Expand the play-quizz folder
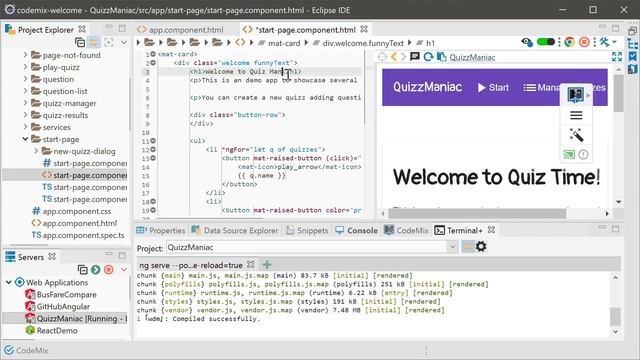 pyautogui.click(x=25, y=67)
